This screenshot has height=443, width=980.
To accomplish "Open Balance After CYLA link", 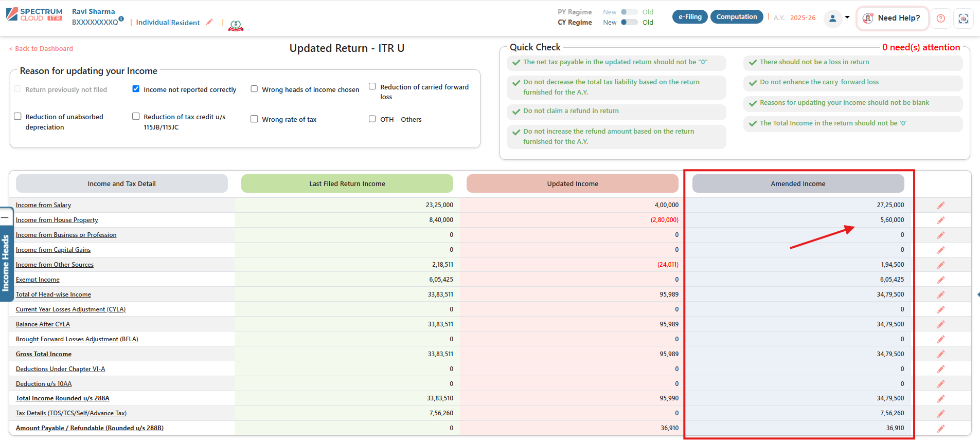I will (43, 324).
